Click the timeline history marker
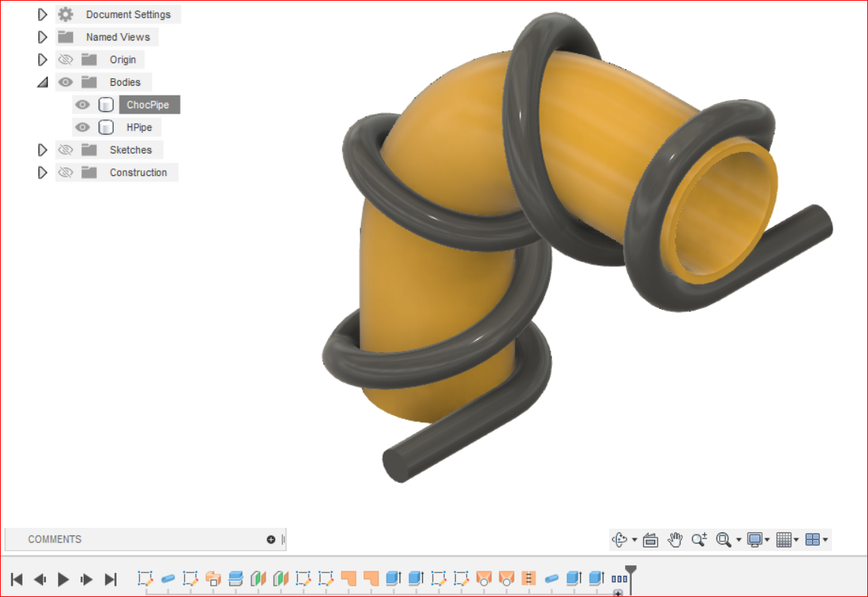This screenshot has width=868, height=597. (630, 578)
